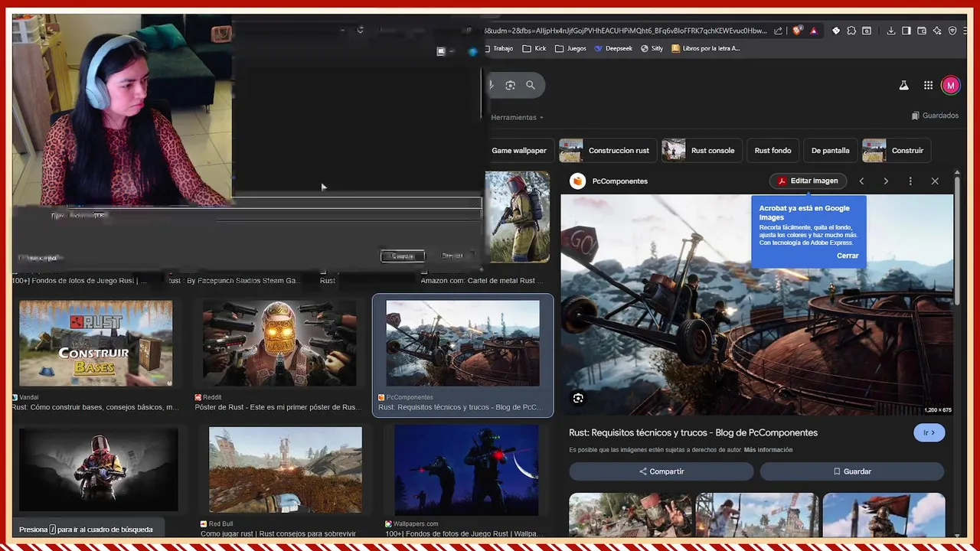This screenshot has height=551, width=980.
Task: Click the Compartir button
Action: click(661, 471)
